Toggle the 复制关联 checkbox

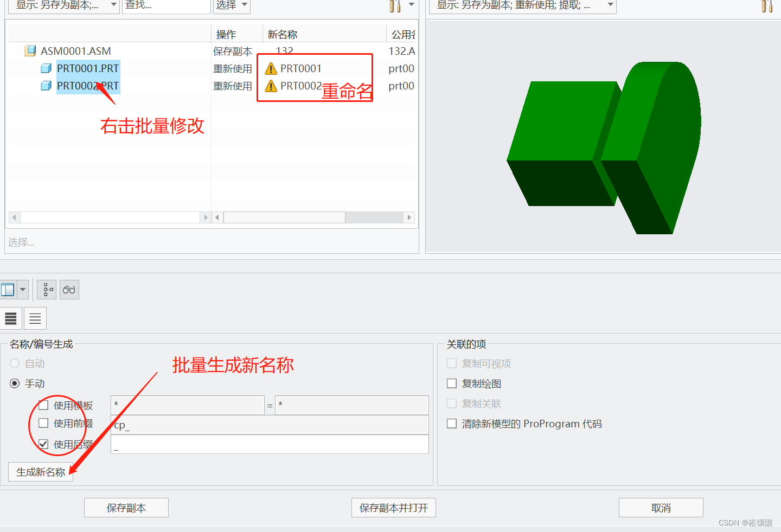point(452,403)
